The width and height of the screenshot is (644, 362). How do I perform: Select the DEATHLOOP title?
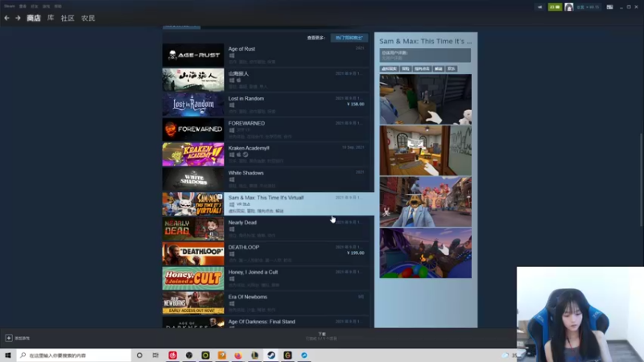click(x=244, y=247)
